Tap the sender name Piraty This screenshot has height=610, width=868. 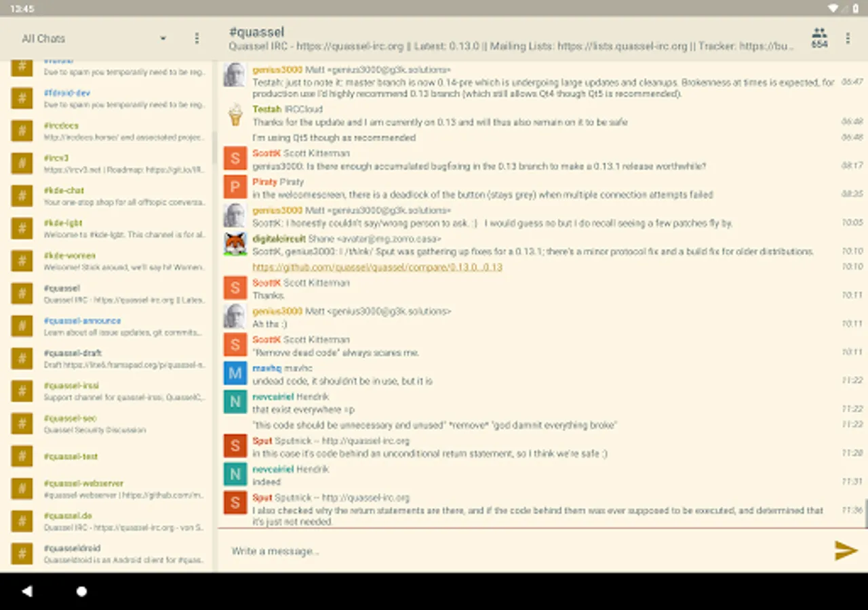[264, 182]
